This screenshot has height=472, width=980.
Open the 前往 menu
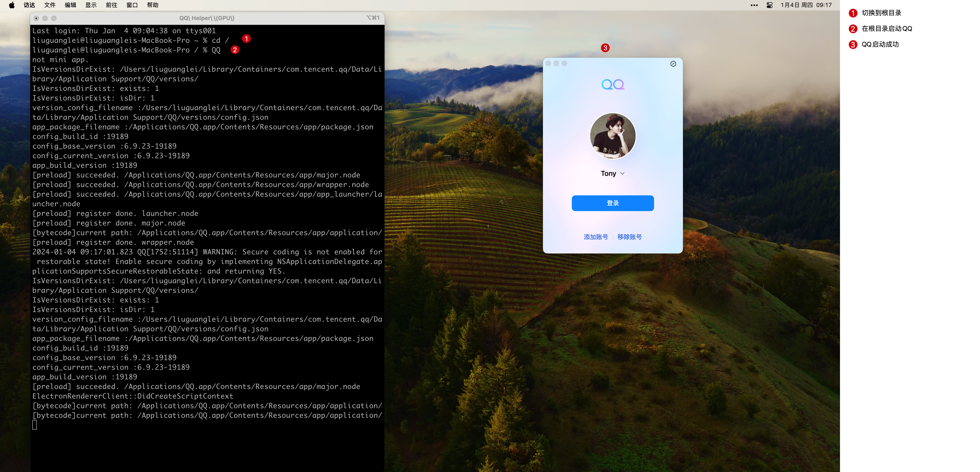tap(112, 5)
